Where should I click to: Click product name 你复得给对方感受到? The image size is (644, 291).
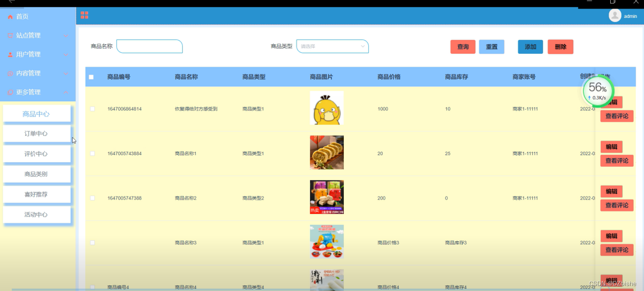pos(196,109)
